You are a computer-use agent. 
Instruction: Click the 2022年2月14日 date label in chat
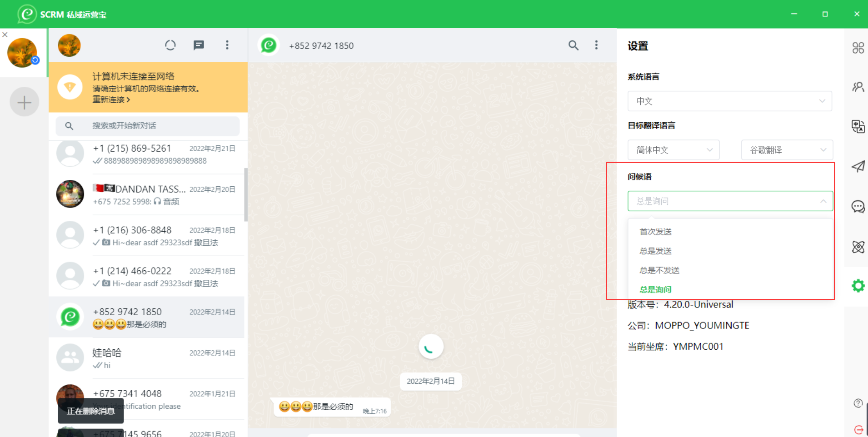pos(431,382)
